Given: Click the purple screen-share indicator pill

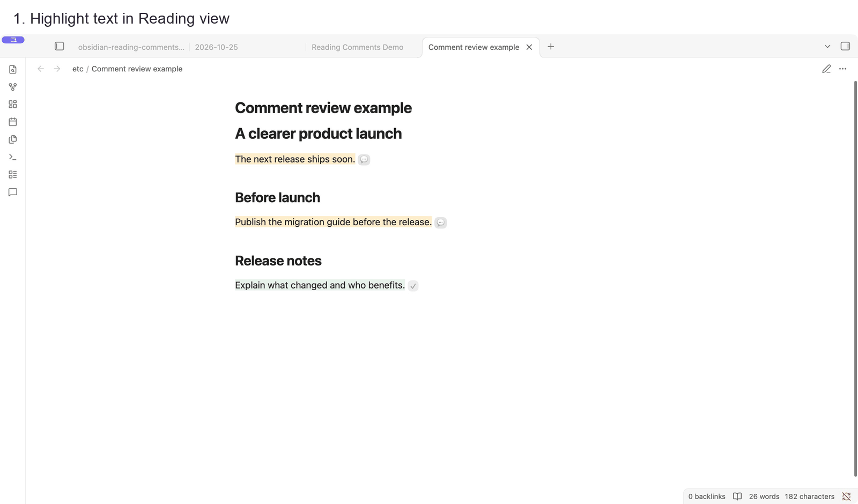Looking at the screenshot, I should coord(13,40).
